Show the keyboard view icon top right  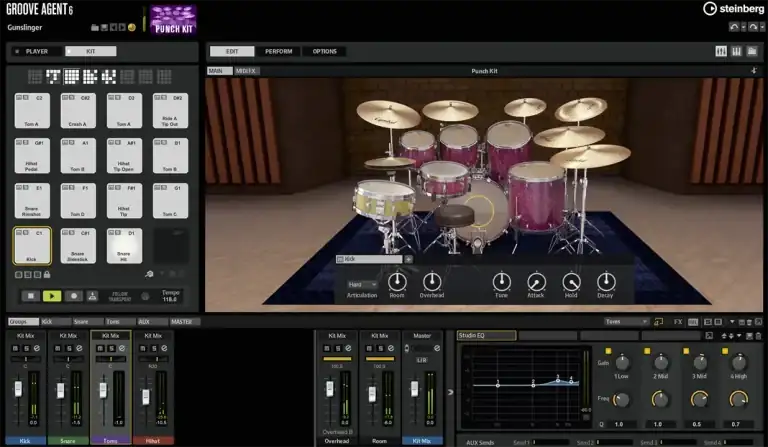(x=737, y=51)
